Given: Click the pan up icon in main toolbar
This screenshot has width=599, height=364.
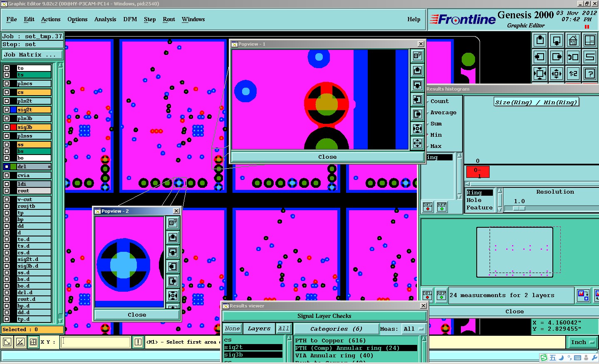Looking at the screenshot, I should [540, 40].
